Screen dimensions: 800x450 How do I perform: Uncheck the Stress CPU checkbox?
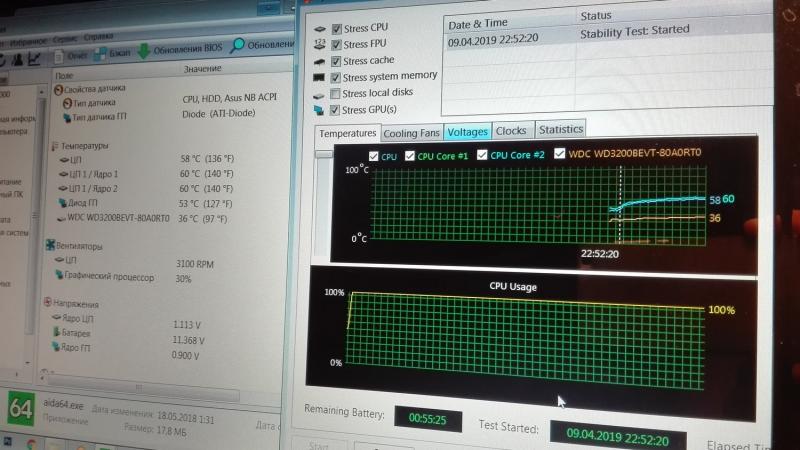337,29
